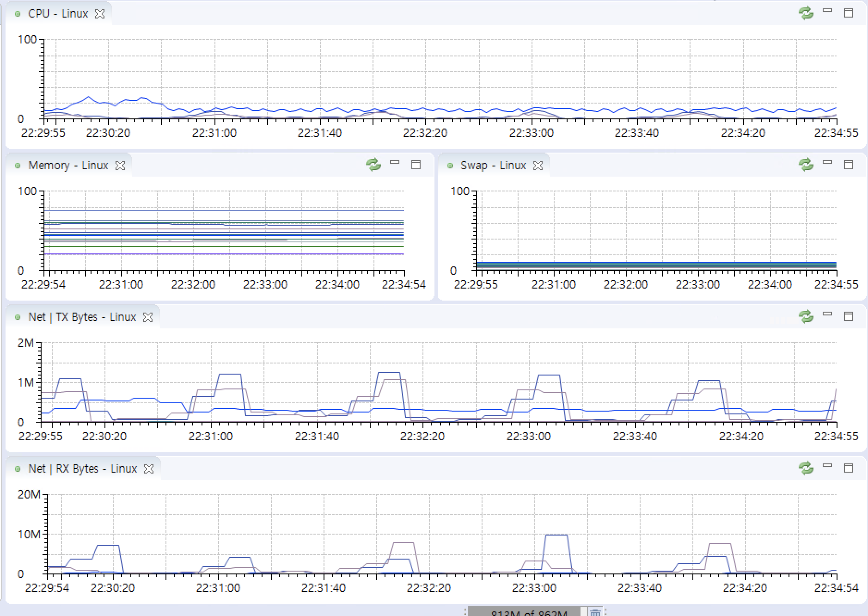Minimize the Memory - Linux view
This screenshot has width=868, height=616.
tap(395, 162)
